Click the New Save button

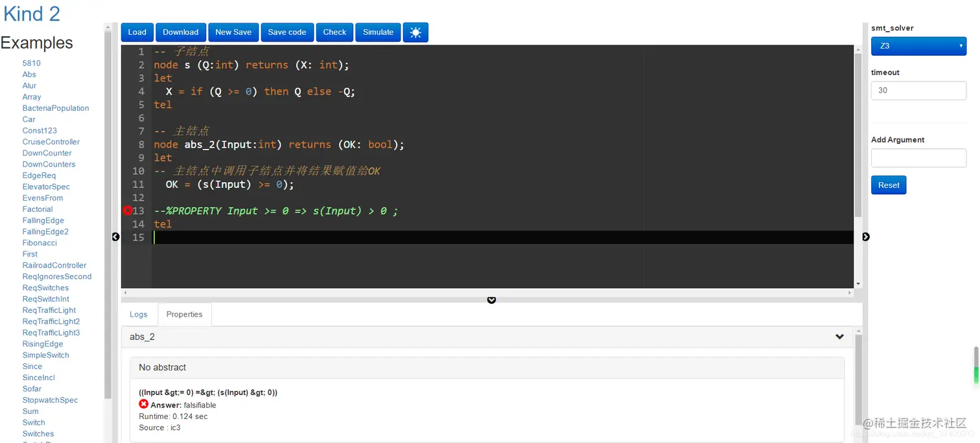click(x=233, y=32)
